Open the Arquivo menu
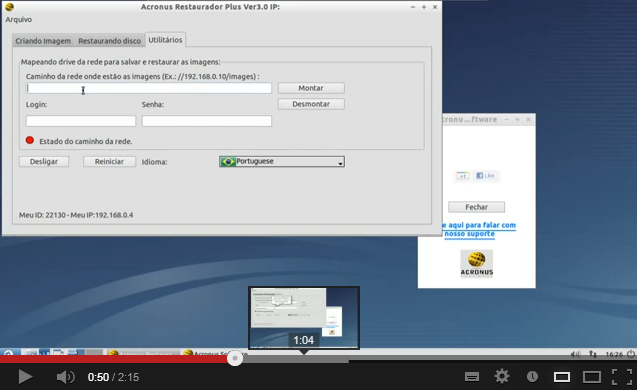The height and width of the screenshot is (390, 637). (x=18, y=20)
